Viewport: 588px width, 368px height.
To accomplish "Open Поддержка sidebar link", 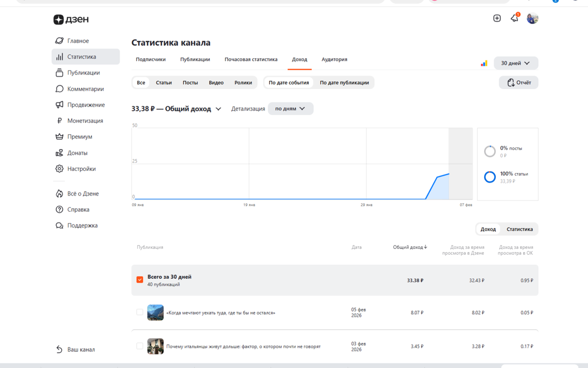I will 82,225.
